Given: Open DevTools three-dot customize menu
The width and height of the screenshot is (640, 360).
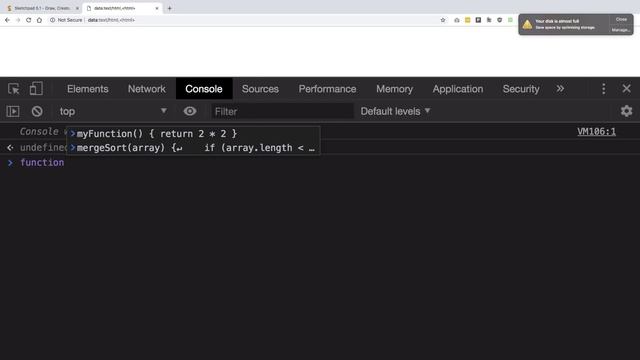Looking at the screenshot, I should click(604, 89).
